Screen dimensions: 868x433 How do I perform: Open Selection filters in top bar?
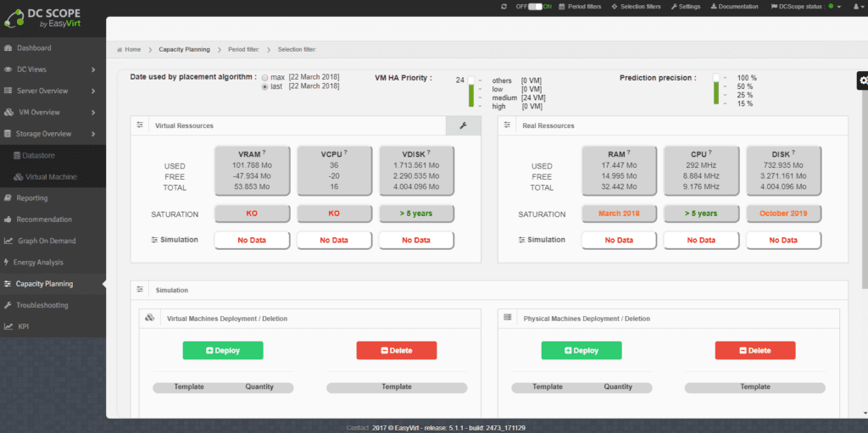636,7
